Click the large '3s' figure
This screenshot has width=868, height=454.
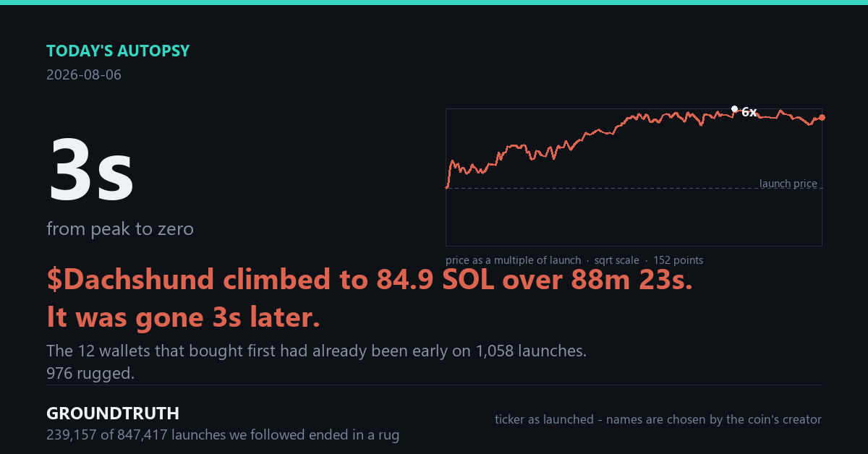click(90, 170)
